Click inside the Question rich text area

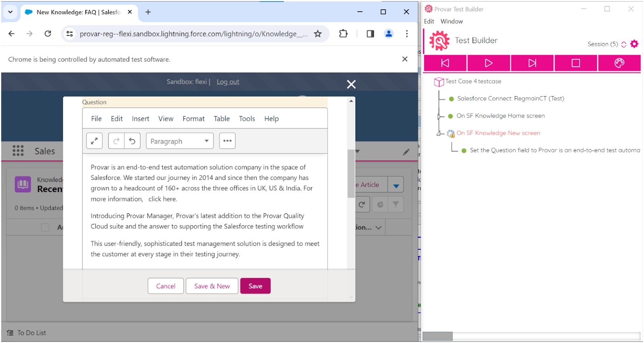(x=205, y=211)
